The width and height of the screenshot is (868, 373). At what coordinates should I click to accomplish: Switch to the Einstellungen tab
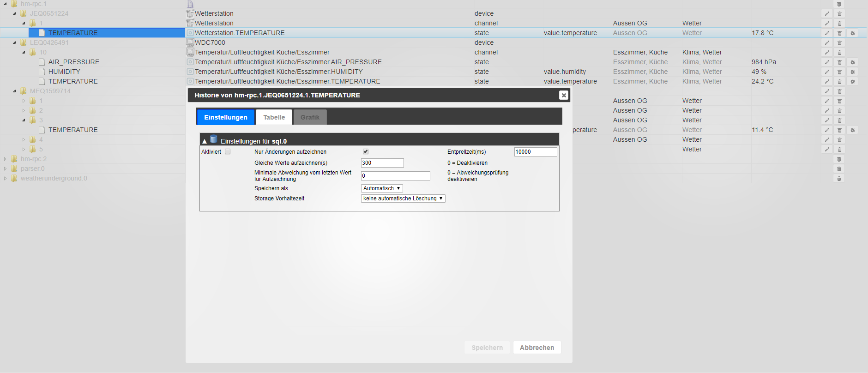tap(226, 117)
